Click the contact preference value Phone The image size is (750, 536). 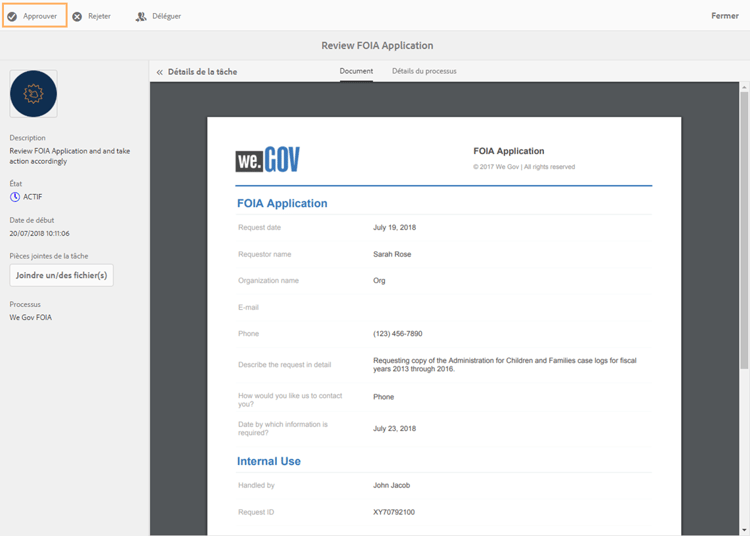click(384, 397)
